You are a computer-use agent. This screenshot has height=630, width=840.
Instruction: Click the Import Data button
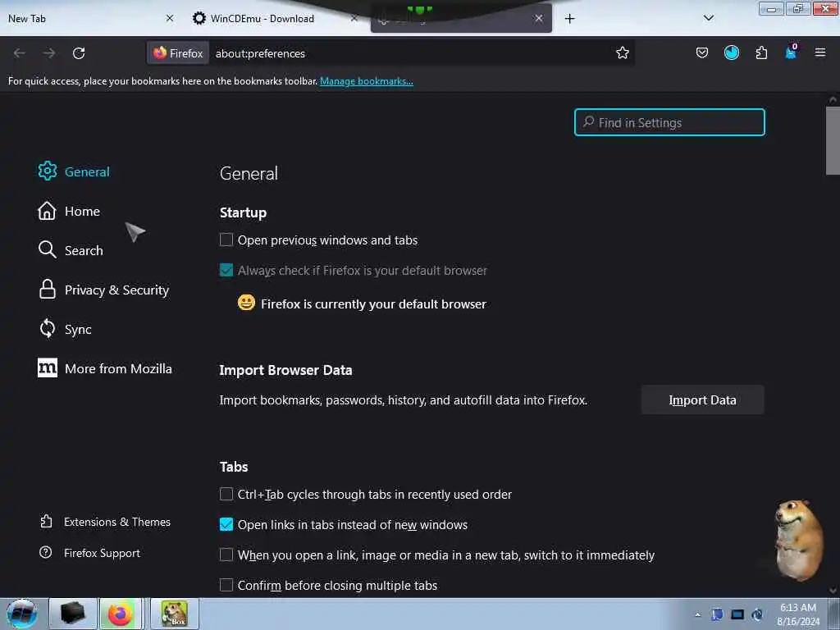pos(702,399)
